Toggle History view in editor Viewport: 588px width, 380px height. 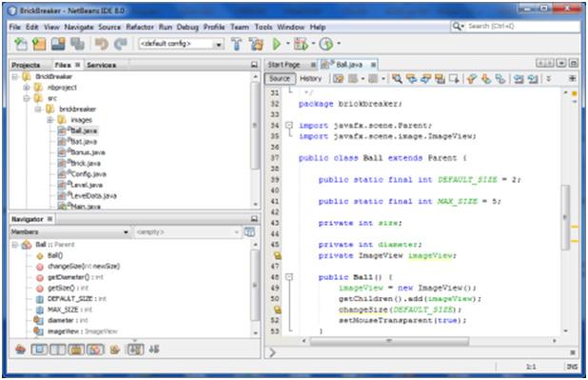coord(311,78)
